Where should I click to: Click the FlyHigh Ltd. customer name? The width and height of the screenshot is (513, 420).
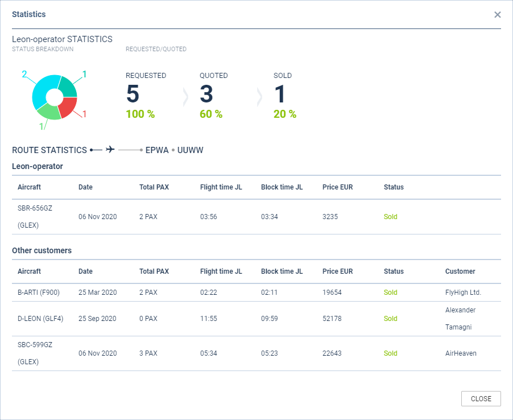pyautogui.click(x=463, y=293)
